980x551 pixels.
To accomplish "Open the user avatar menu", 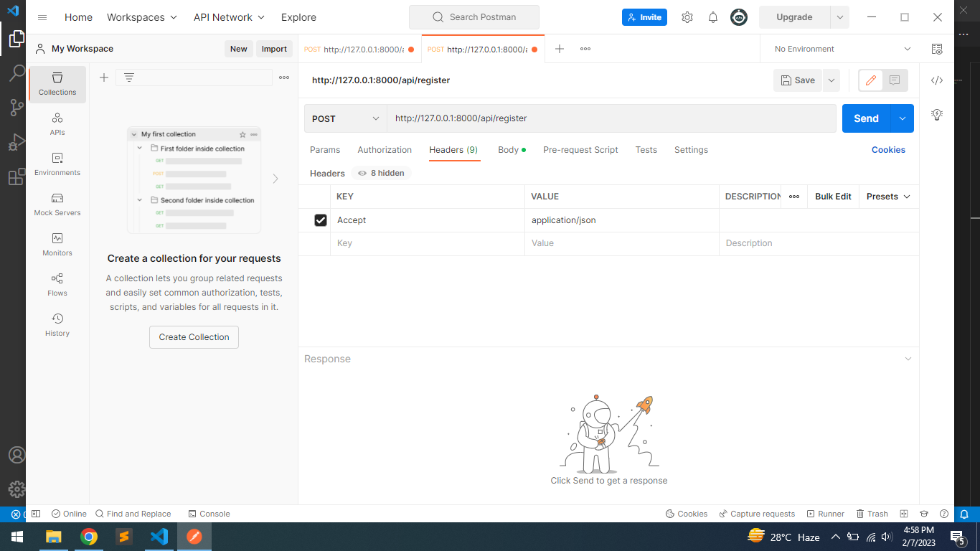I will tap(739, 17).
